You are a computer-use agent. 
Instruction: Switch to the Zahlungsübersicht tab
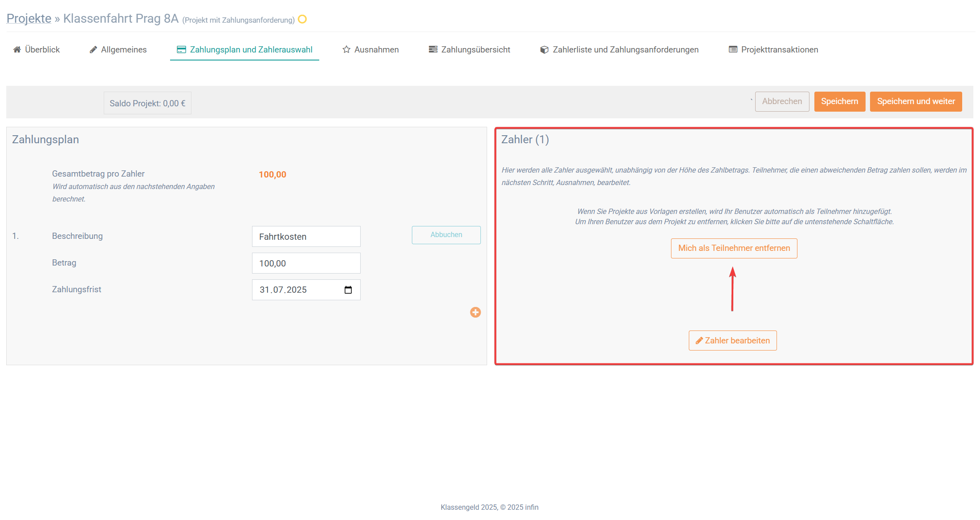[x=475, y=49]
